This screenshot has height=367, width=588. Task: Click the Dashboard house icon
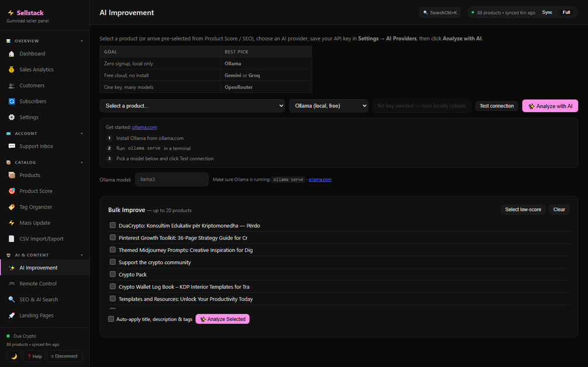pos(12,54)
